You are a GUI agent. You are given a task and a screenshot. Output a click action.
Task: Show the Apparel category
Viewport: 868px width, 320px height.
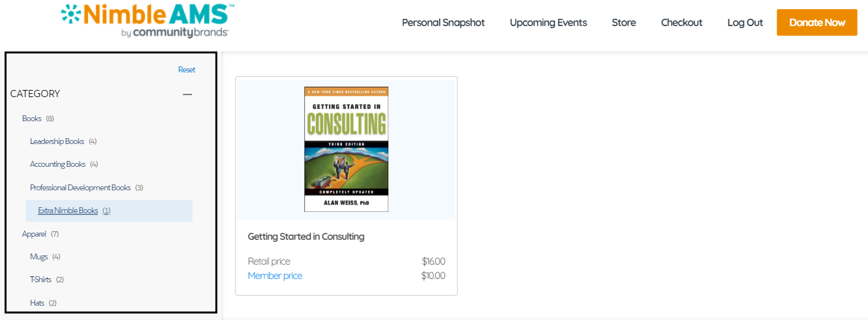tap(34, 234)
